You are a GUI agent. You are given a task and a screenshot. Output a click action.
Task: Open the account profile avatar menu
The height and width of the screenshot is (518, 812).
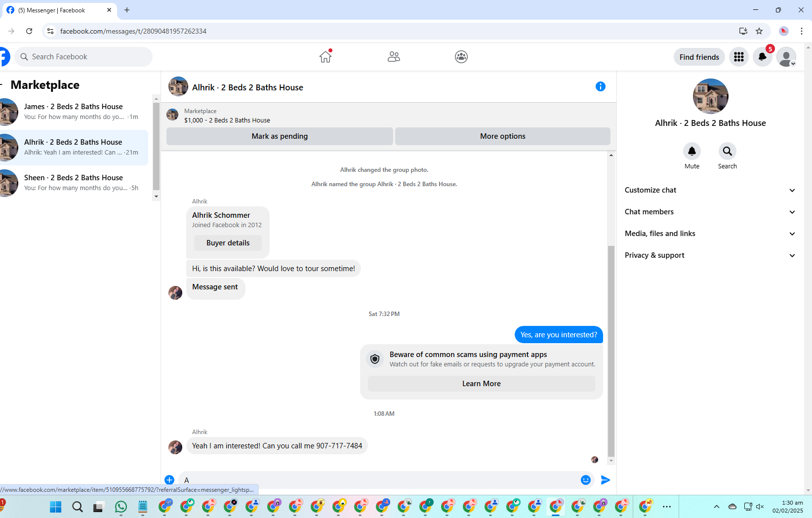pos(786,57)
